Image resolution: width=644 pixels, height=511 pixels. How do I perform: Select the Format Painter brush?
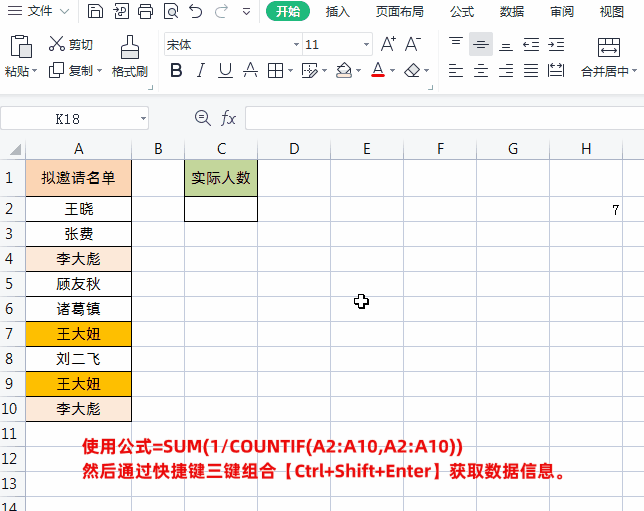pos(130,47)
